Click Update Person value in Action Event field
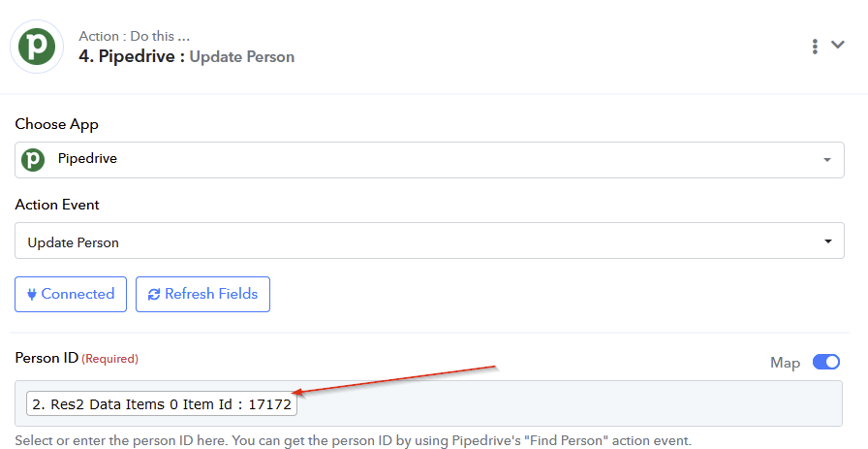 [73, 242]
